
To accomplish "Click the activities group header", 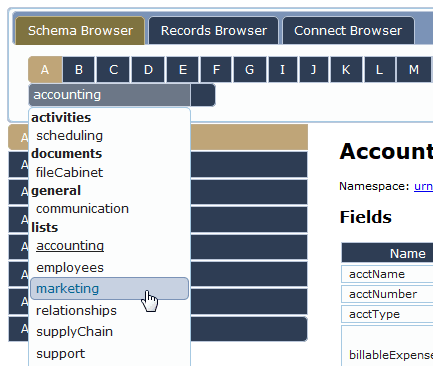I will 61,117.
